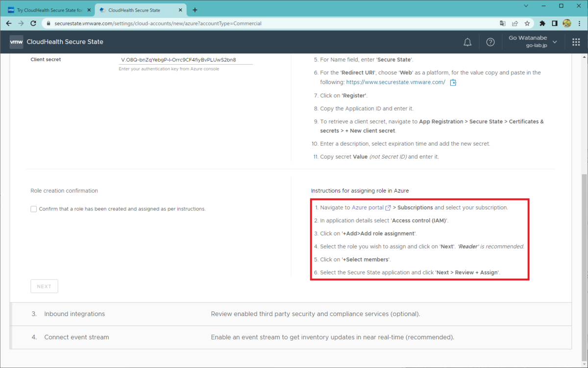Open the VMware services grid icon
Viewport: 588px width, 368px height.
576,42
